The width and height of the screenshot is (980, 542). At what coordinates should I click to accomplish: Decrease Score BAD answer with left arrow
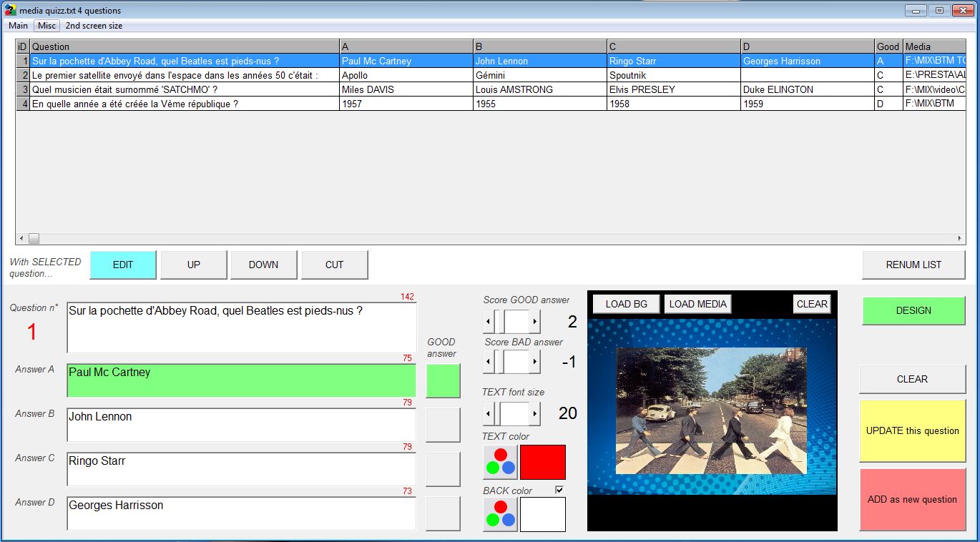point(489,362)
